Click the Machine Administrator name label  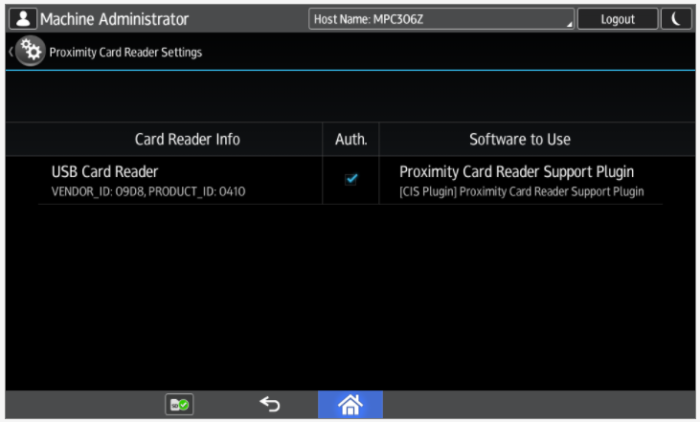coord(114,19)
